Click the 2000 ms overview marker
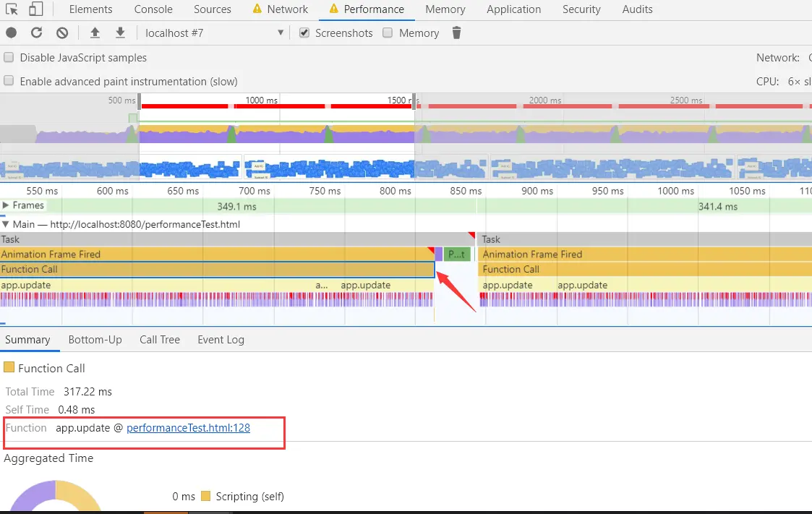812x514 pixels. [544, 100]
